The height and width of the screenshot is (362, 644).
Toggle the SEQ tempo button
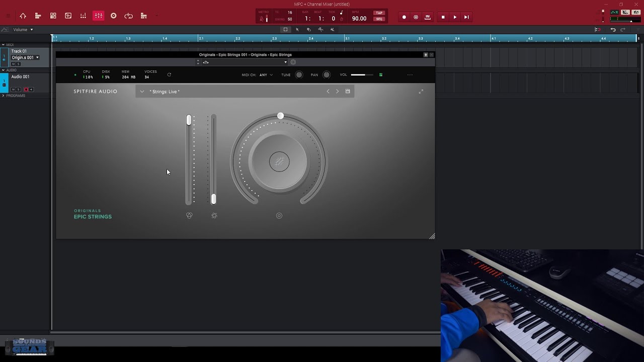(379, 19)
